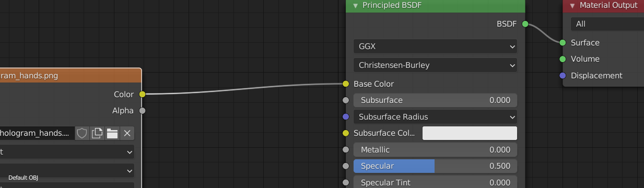Click the Displacement input socket
The width and height of the screenshot is (644, 188).
(563, 75)
